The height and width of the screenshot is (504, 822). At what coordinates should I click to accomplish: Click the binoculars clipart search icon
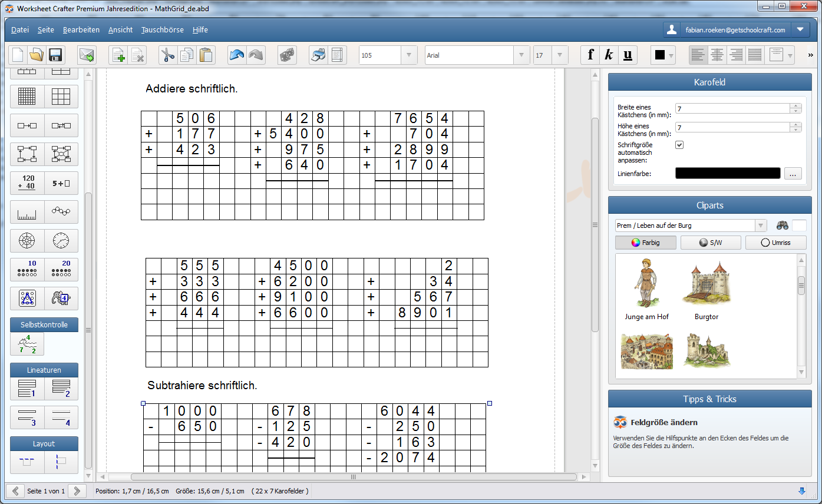[783, 226]
